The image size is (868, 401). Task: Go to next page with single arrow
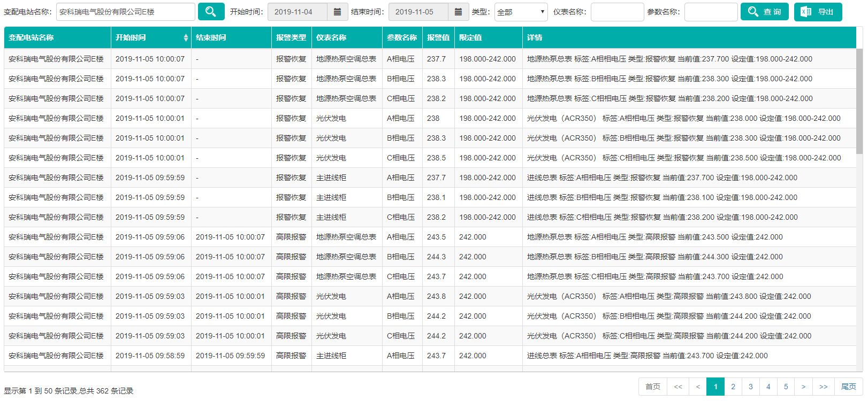[803, 387]
